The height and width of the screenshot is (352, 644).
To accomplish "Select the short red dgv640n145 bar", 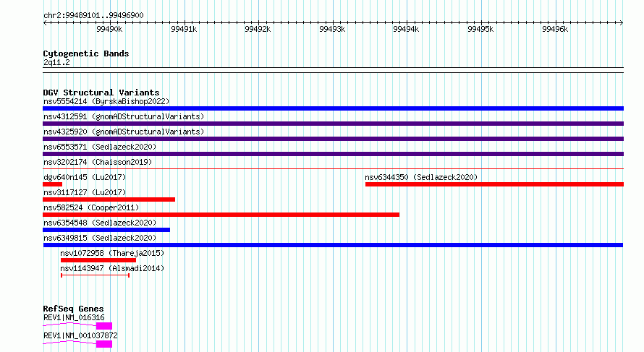I will (x=52, y=184).
